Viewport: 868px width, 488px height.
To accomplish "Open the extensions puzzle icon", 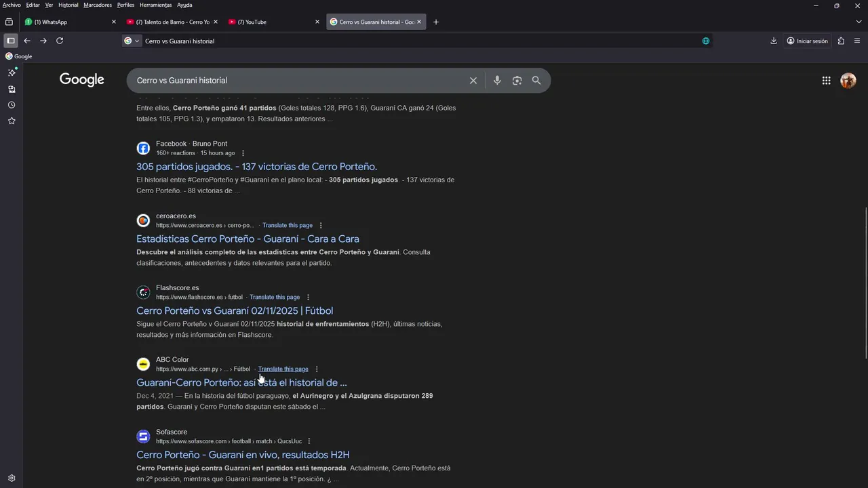I will pyautogui.click(x=841, y=41).
